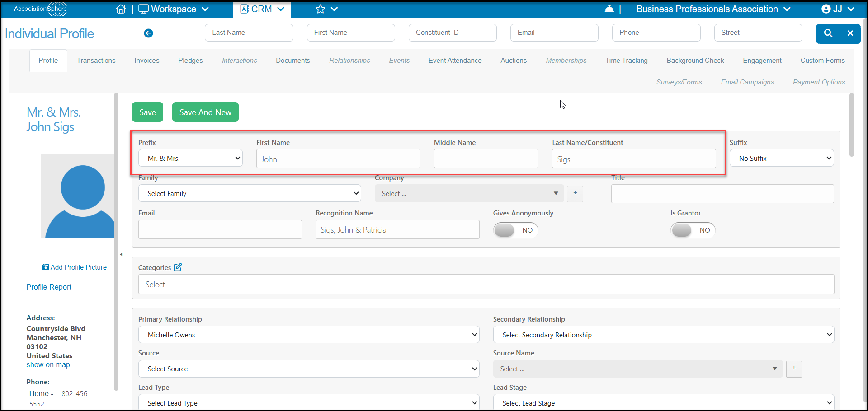868x411 pixels.
Task: Open the Custom Forms tab
Action: (822, 61)
